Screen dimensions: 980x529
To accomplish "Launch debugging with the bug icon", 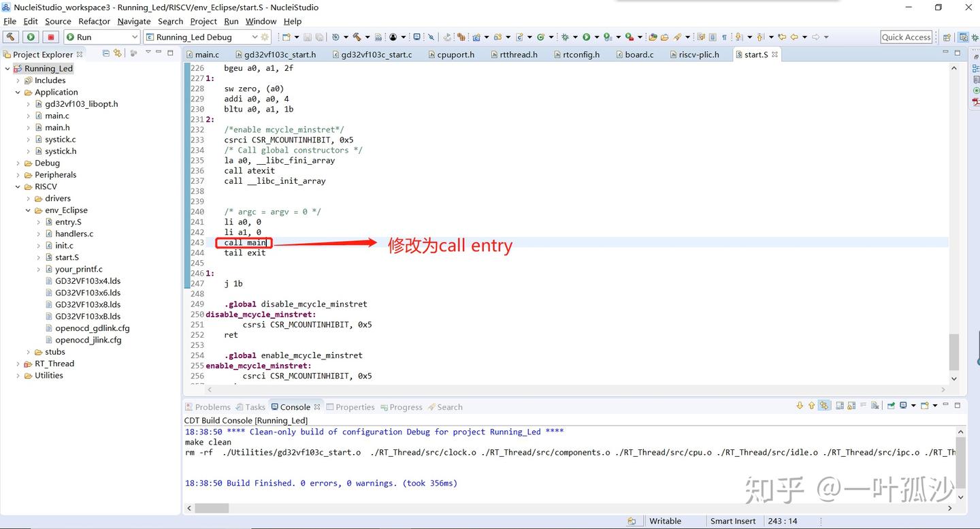I will point(565,37).
